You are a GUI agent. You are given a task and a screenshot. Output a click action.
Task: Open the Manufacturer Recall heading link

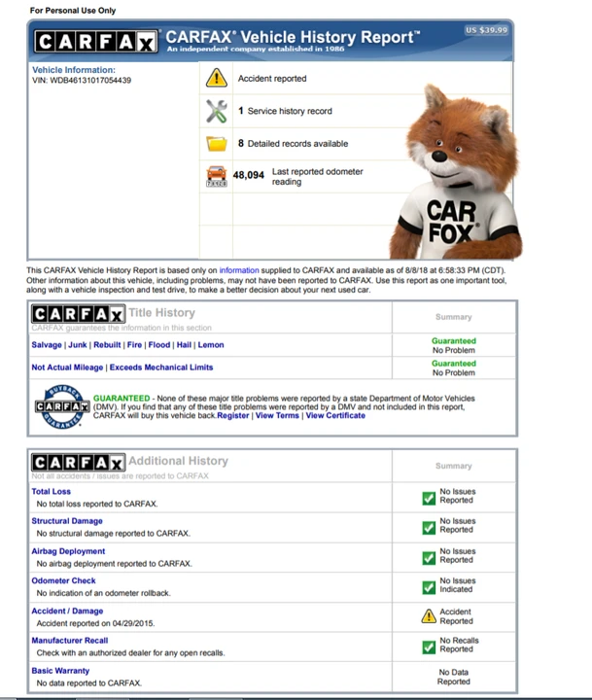[x=70, y=640]
